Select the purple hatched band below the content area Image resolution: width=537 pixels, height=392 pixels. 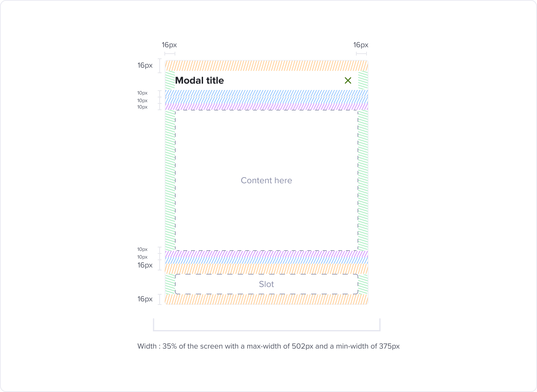267,254
